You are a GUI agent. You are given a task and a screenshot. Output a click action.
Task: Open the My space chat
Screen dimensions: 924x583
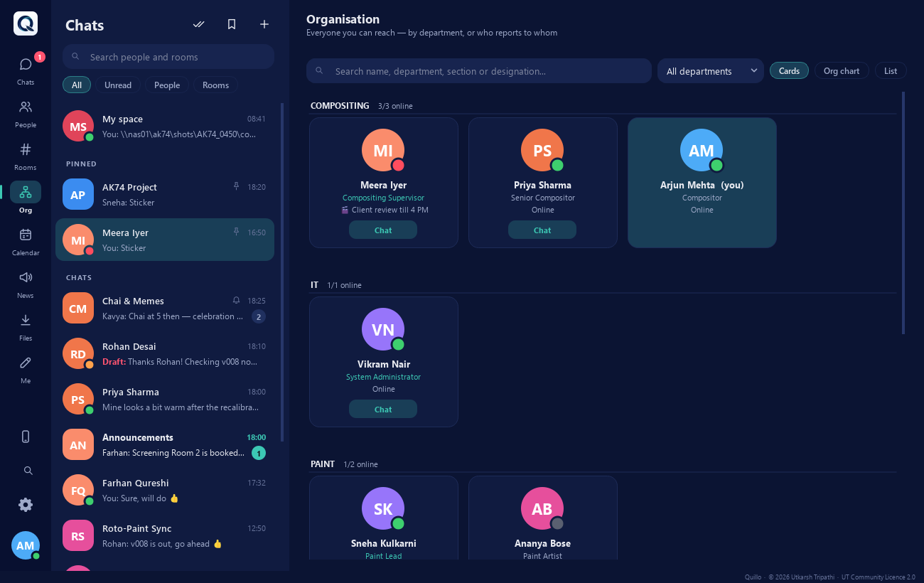coord(165,126)
